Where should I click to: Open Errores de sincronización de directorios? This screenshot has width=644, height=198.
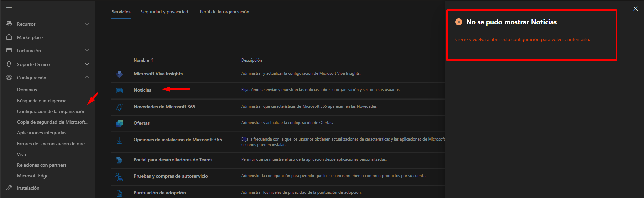click(x=52, y=144)
